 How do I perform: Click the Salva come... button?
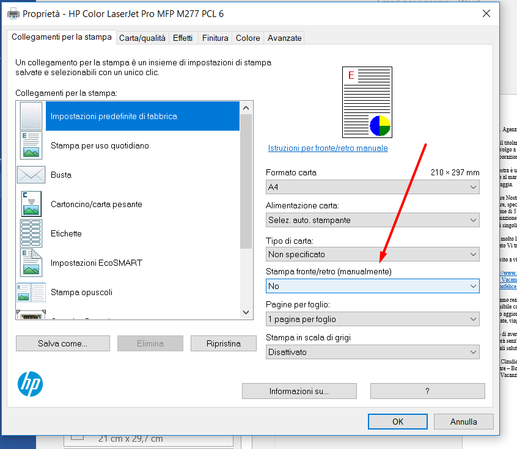click(x=63, y=343)
